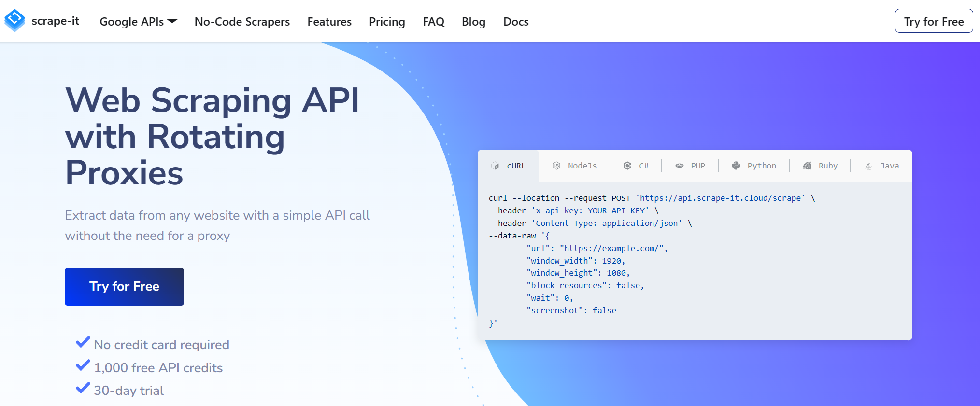Open the Docs link

pos(516,22)
